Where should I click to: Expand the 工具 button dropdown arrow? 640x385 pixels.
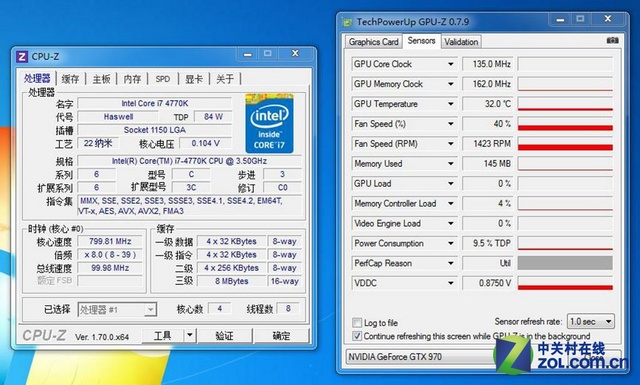coord(190,336)
